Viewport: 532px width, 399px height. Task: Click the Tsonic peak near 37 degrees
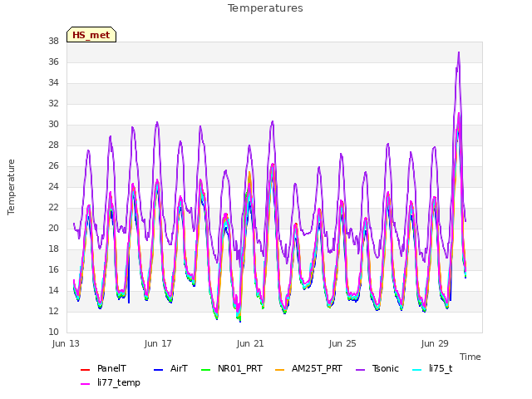459,53
